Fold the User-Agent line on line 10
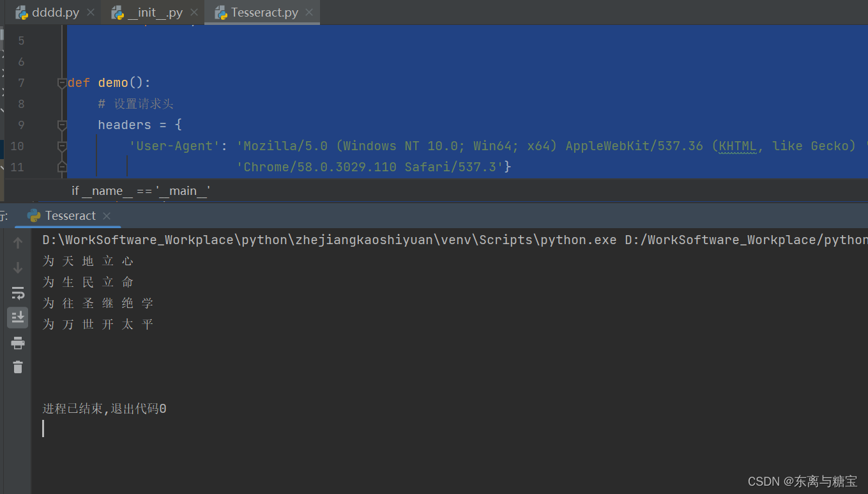Screen dimensions: 868x494 (62, 146)
